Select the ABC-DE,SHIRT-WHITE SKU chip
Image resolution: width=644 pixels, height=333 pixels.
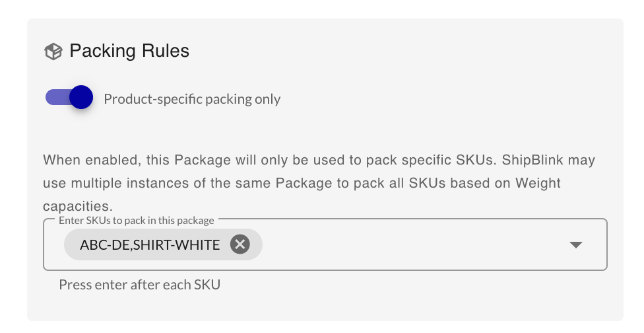[150, 245]
